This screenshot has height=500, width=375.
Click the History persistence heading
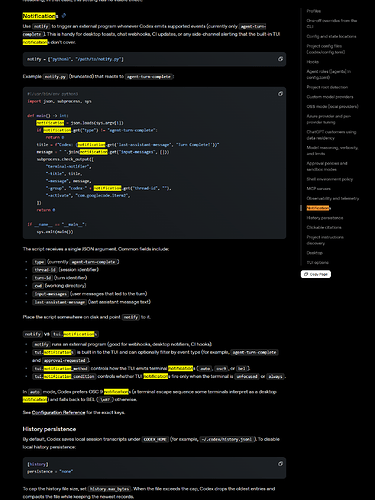tap(49, 429)
